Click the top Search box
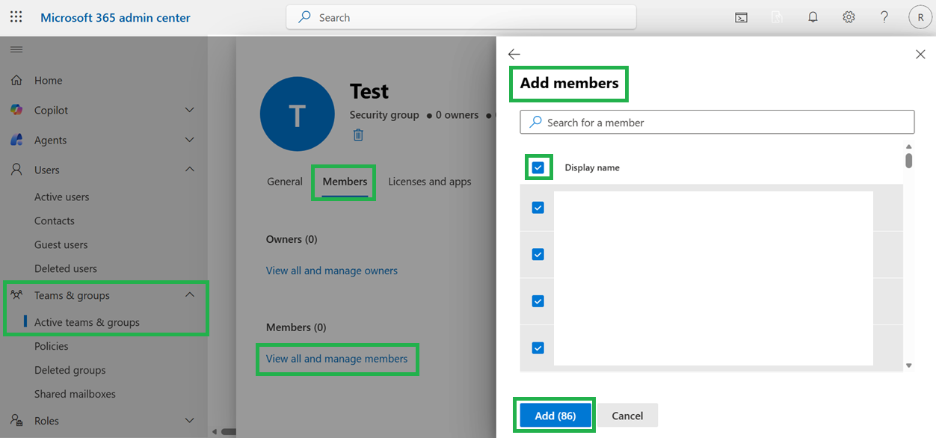Image resolution: width=936 pixels, height=438 pixels. tap(461, 17)
